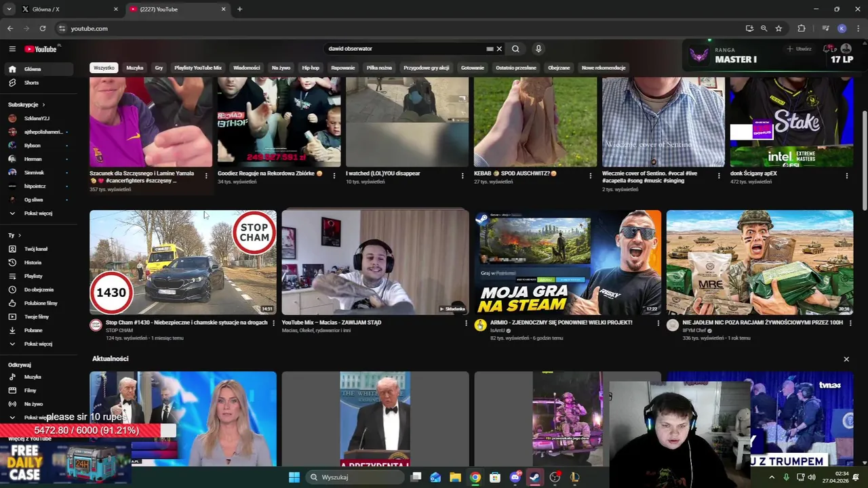Open Sinmivak subscription channel

[x=34, y=173]
